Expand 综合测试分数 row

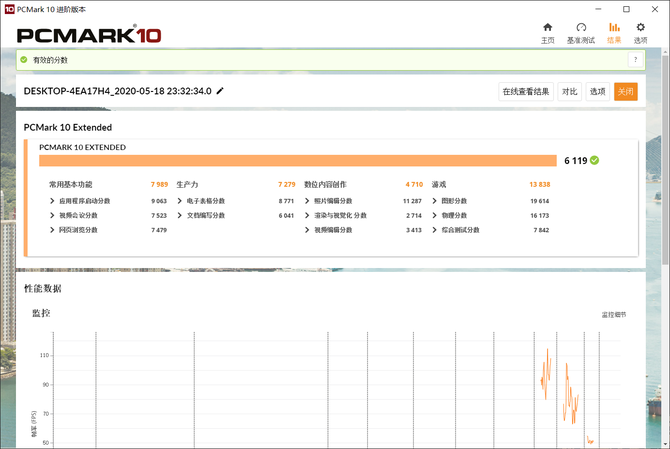(x=434, y=230)
